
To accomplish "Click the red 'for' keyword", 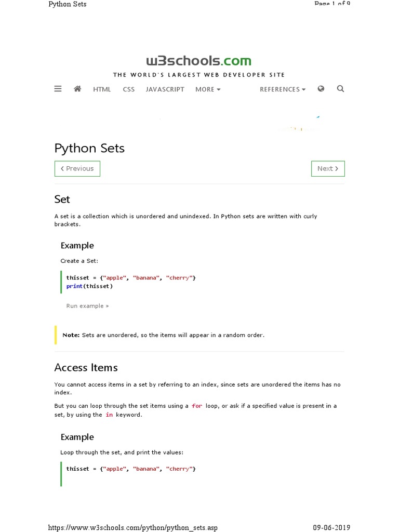I will pos(197,406).
